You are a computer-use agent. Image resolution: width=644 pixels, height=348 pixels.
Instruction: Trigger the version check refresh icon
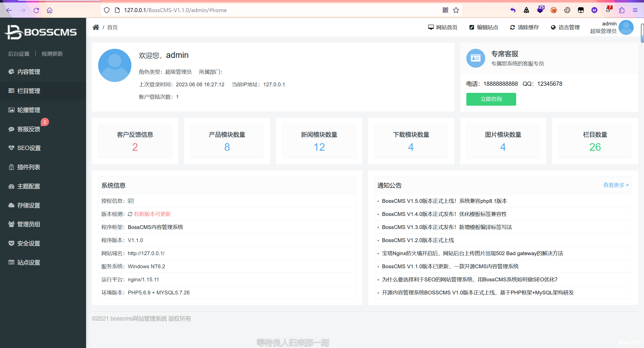point(130,214)
